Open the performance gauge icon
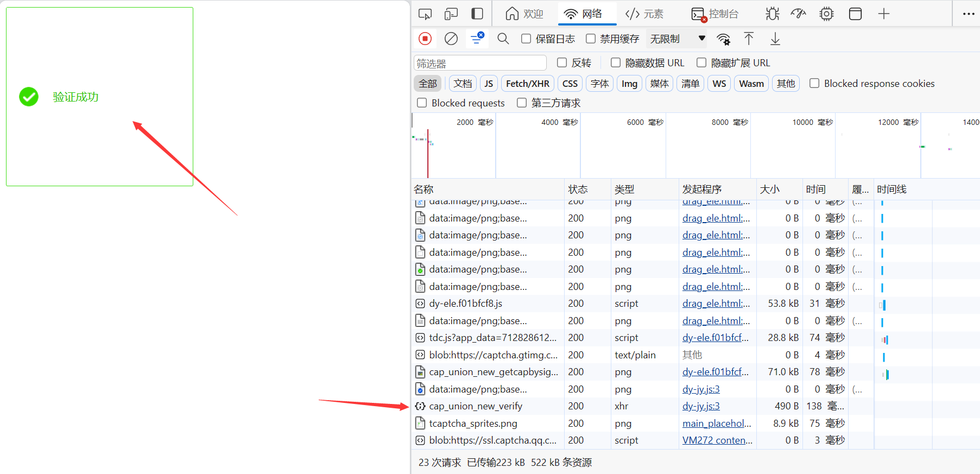This screenshot has height=474, width=980. click(799, 14)
